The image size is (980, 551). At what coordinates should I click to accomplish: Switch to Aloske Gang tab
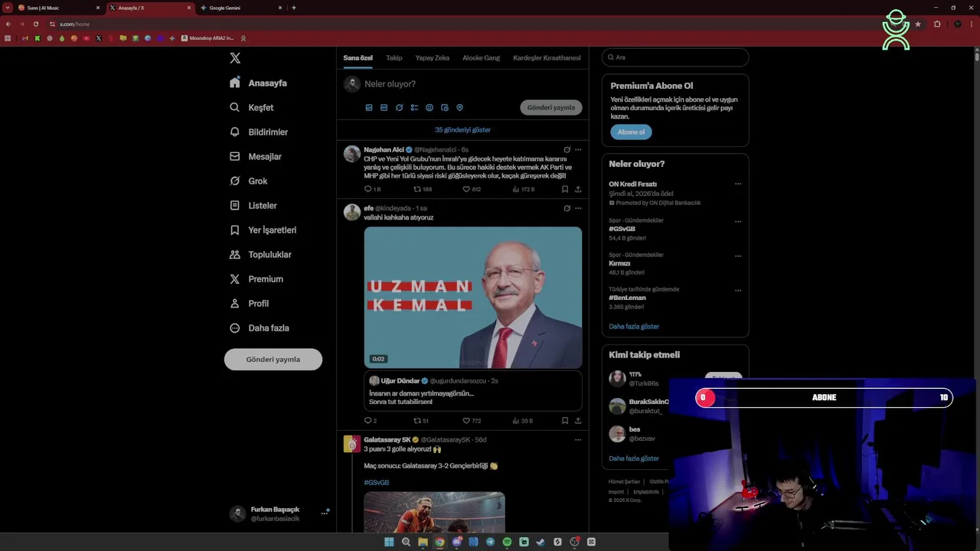[481, 58]
